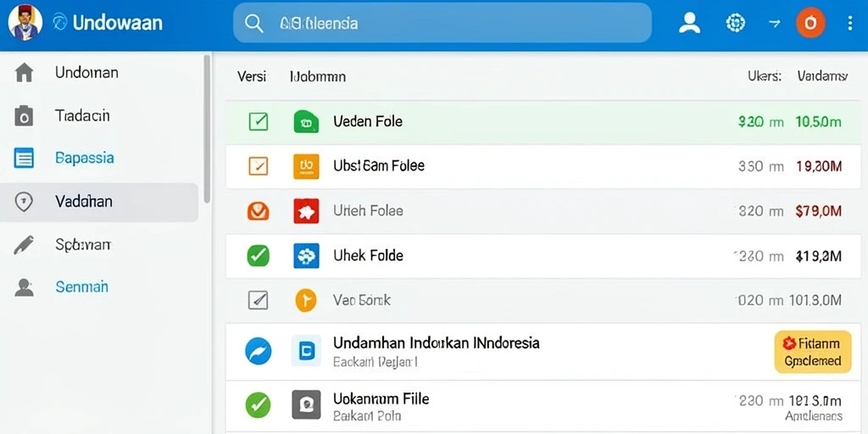Open the three-dot overflow menu
This screenshot has height=434, width=868.
(x=850, y=23)
